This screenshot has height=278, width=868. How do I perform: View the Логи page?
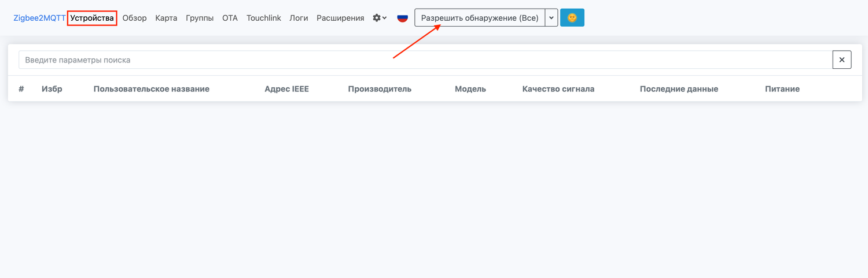299,18
